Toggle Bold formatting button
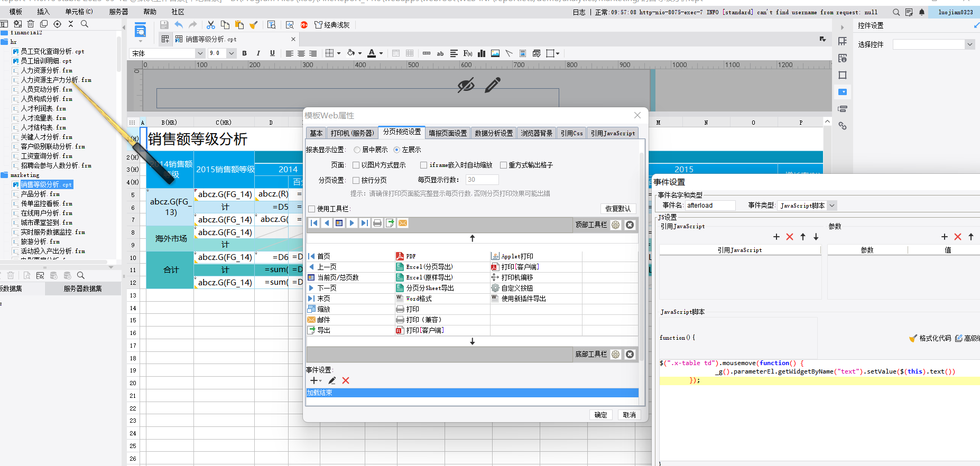980x466 pixels. click(244, 53)
